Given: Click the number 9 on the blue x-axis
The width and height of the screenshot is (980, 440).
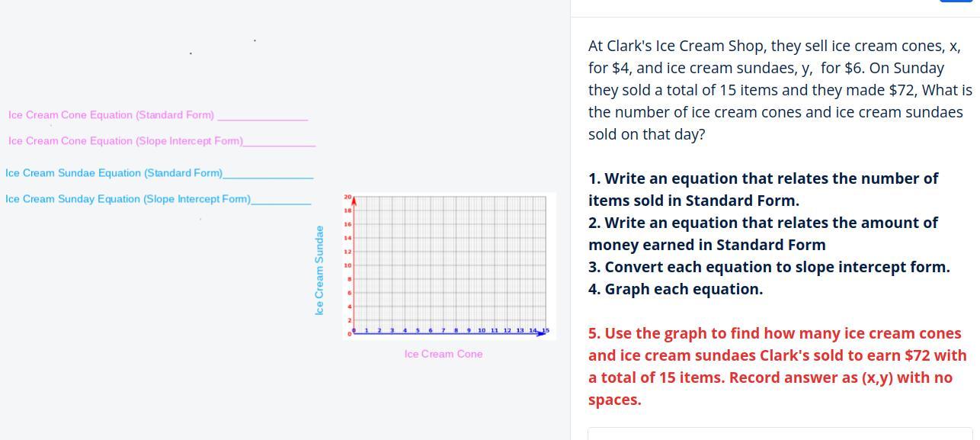Looking at the screenshot, I should point(469,330).
